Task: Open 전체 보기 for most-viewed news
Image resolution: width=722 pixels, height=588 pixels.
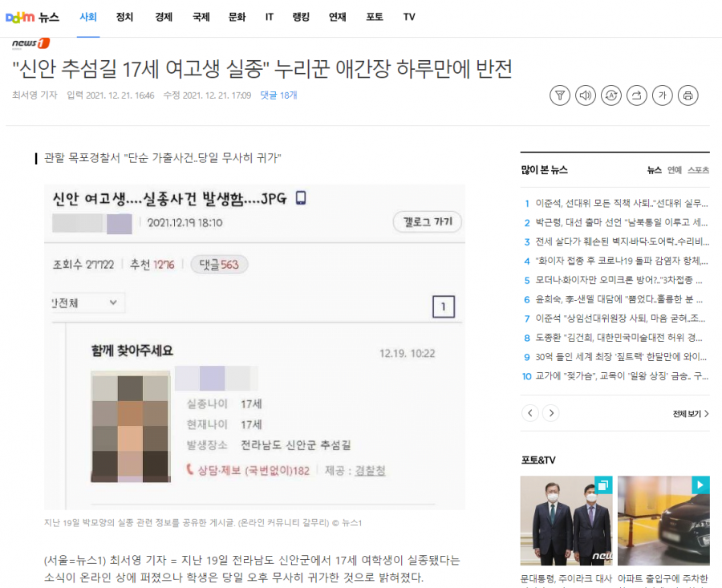Action: 691,414
